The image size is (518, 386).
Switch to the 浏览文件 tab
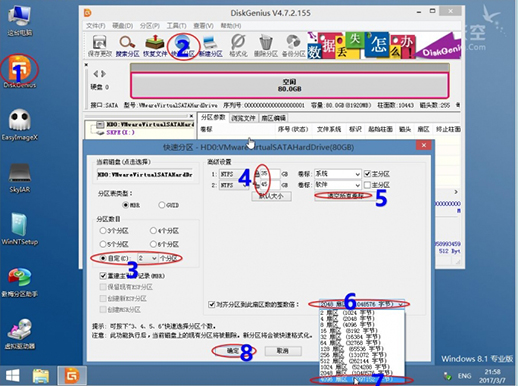pyautogui.click(x=243, y=118)
